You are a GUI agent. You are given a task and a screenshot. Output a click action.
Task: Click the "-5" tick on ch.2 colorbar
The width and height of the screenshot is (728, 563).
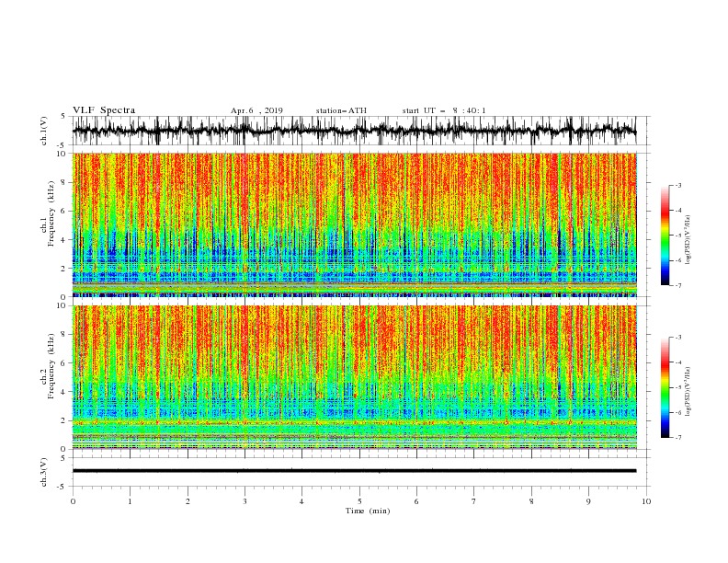pyautogui.click(x=677, y=387)
